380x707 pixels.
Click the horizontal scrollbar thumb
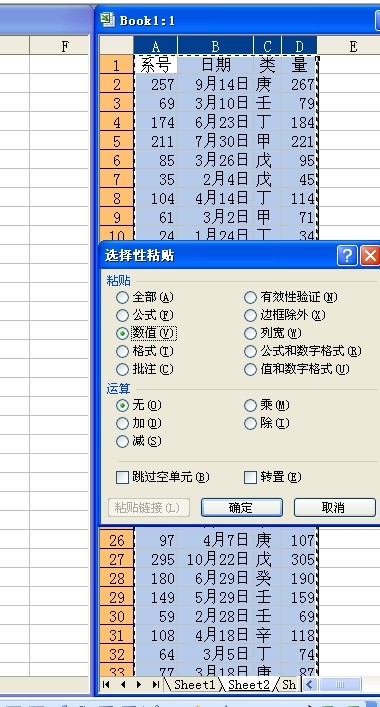[340, 684]
